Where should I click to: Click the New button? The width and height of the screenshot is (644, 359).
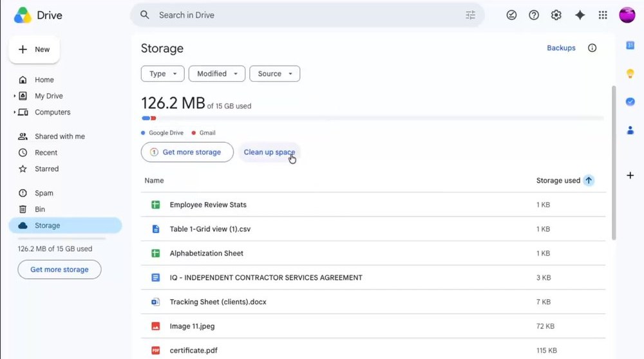[x=35, y=50]
